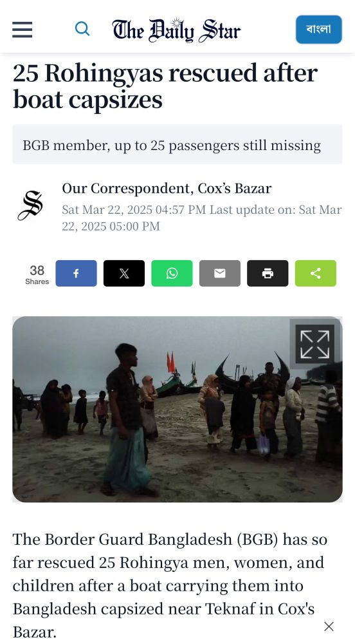This screenshot has width=355, height=644.
Task: Open the beach rescue photo
Action: tap(177, 409)
